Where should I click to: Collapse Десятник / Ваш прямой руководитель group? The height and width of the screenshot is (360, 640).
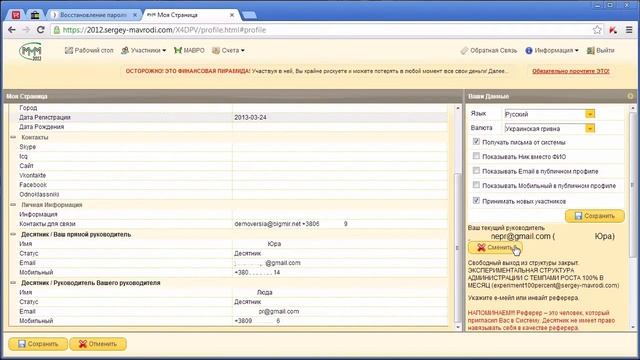13,234
